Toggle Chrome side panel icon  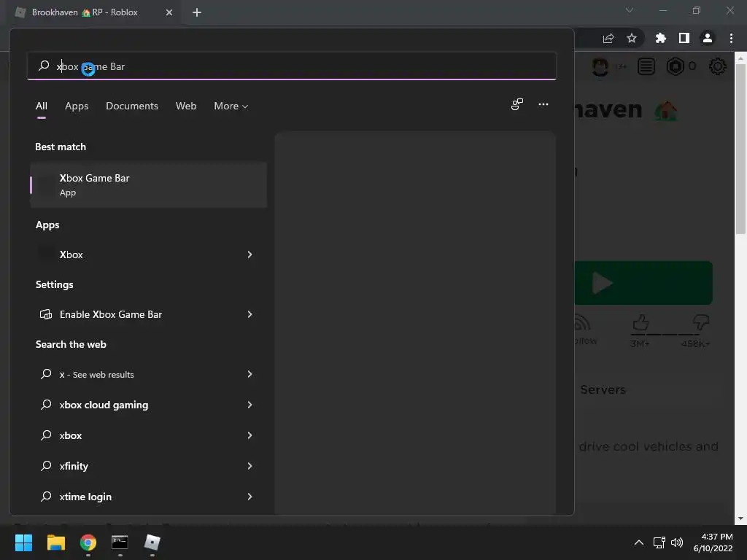pyautogui.click(x=684, y=38)
